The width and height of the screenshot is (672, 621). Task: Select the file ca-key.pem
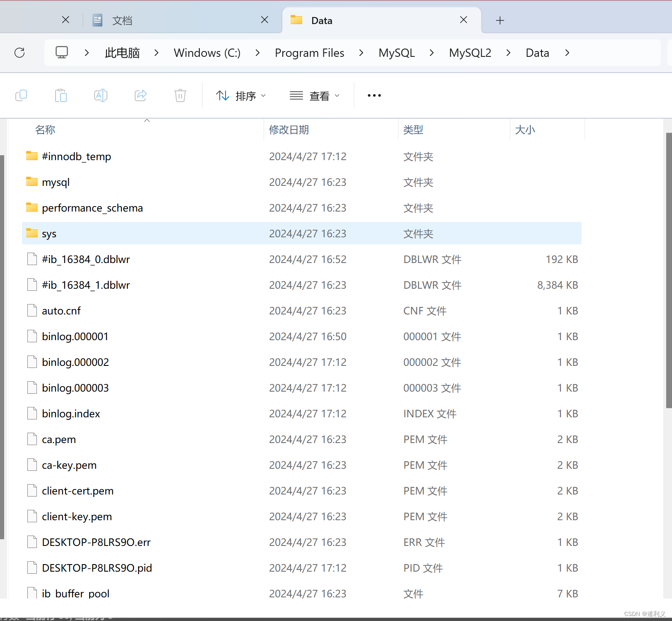(x=302, y=465)
